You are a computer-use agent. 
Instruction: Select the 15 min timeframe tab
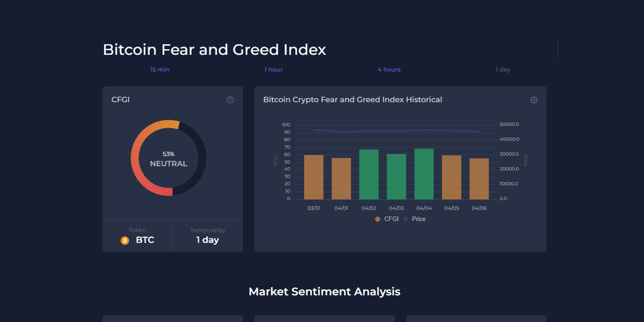[160, 70]
